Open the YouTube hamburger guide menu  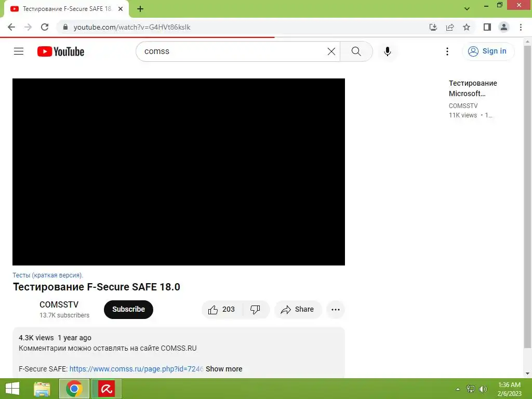19,51
